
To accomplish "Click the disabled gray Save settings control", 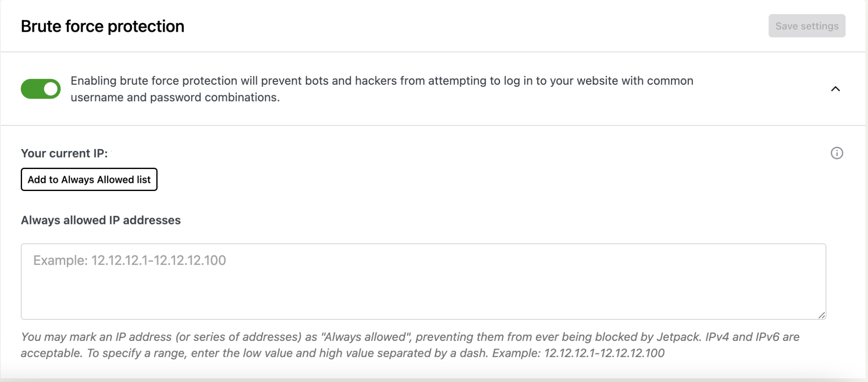I will (x=806, y=25).
